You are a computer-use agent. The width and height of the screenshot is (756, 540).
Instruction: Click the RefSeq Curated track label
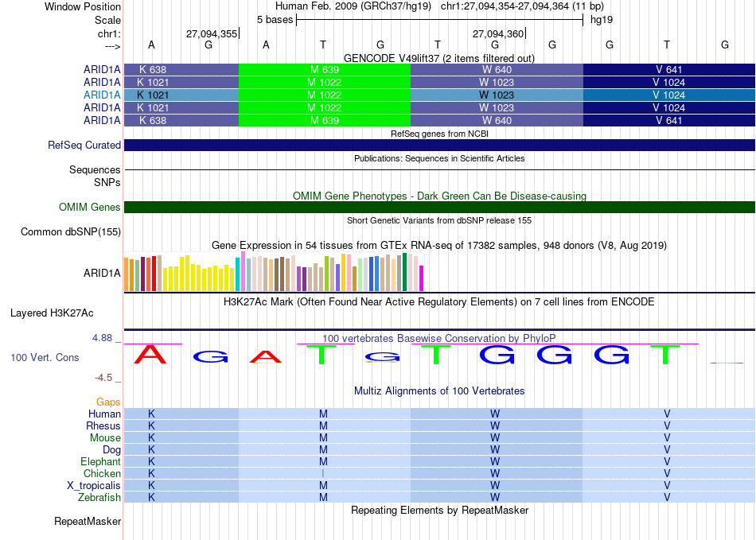84,145
